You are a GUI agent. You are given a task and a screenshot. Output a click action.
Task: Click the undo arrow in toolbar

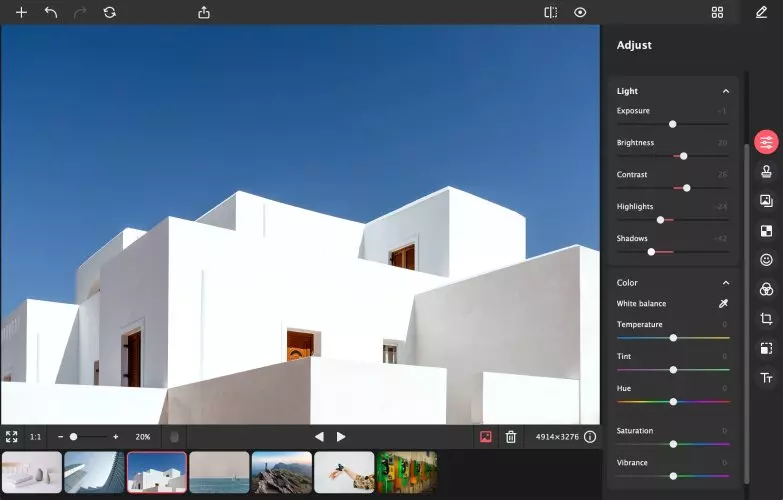[x=51, y=12]
